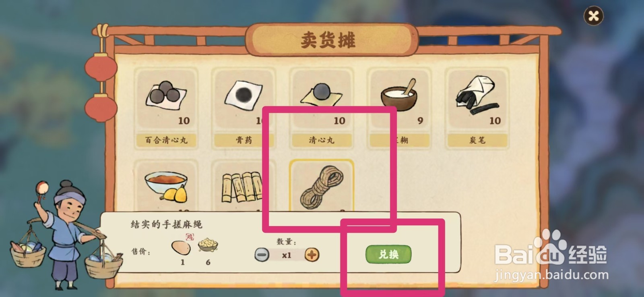Image resolution: width=644 pixels, height=297 pixels.
Task: Choose the 清心丸 pill item
Action: click(x=321, y=108)
